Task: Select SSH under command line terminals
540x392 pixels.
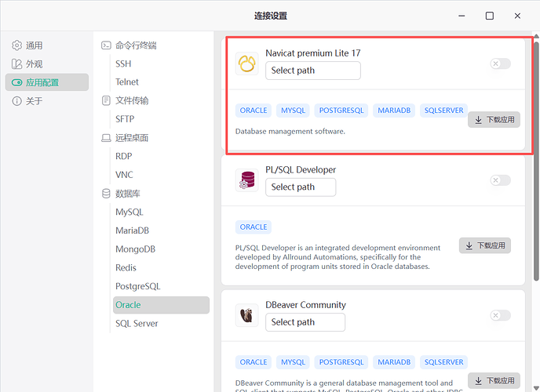Action: 123,64
